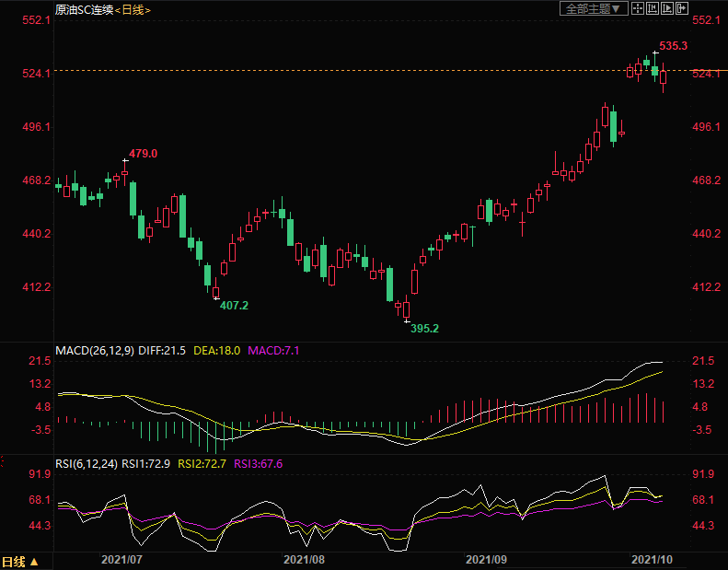Click the chart playback arrow icon
The image size is (728, 570).
[667, 8]
